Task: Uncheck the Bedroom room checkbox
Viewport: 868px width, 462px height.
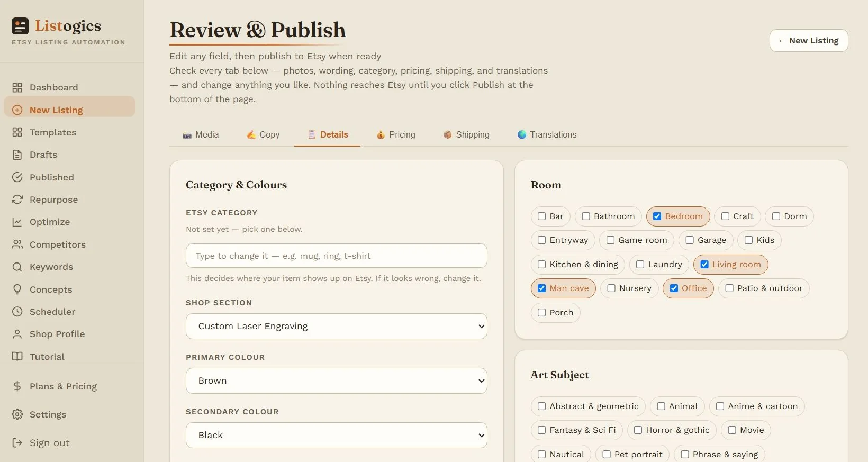Action: pos(657,216)
